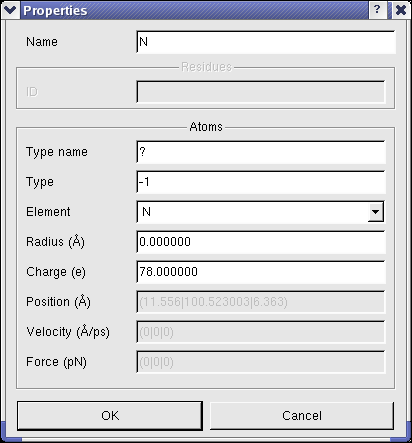
Task: Open the window menu chevron icon
Action: 10,10
